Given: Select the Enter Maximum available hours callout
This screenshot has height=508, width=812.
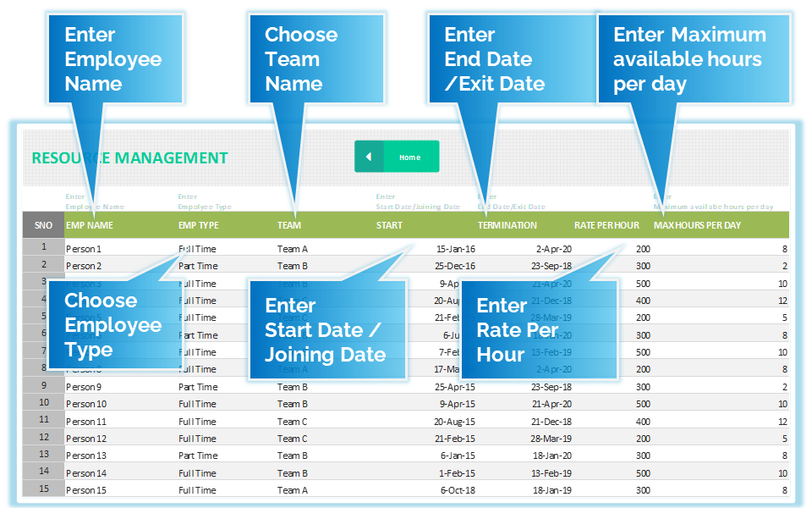Looking at the screenshot, I should (694, 58).
